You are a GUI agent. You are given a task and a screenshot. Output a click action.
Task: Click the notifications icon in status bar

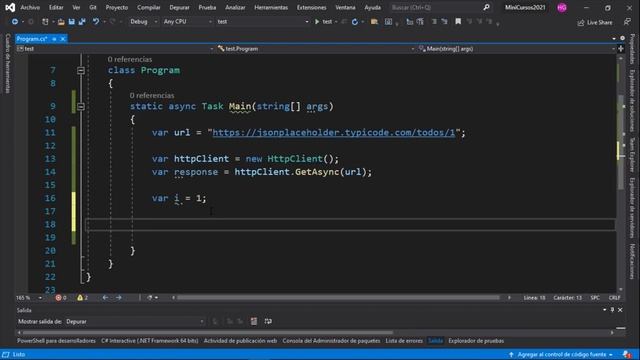[627, 354]
